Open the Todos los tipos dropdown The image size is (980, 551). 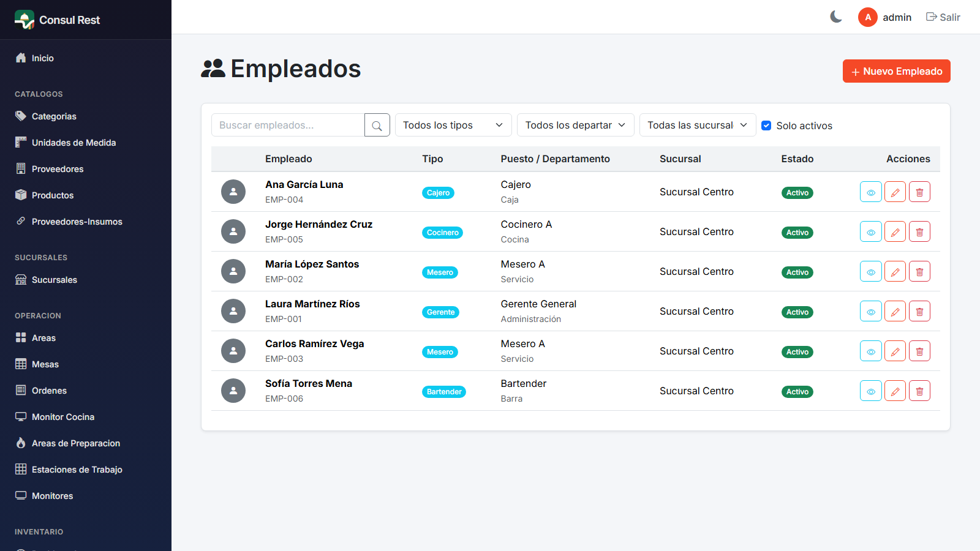click(453, 125)
